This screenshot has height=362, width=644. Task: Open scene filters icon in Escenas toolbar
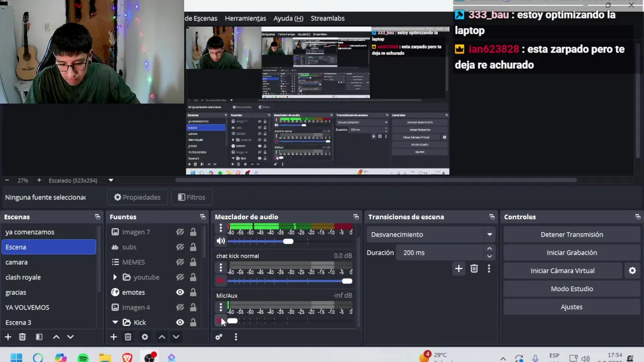tap(39, 337)
